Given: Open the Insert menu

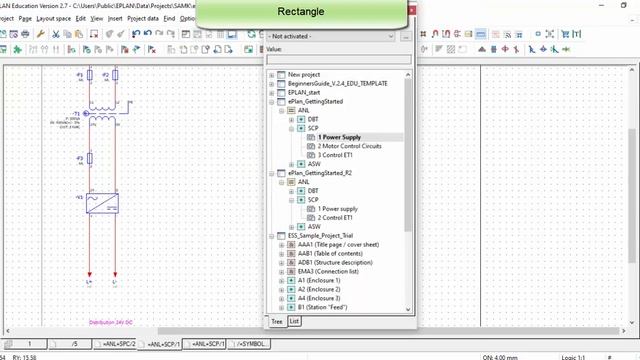Looking at the screenshot, I should point(115,18).
